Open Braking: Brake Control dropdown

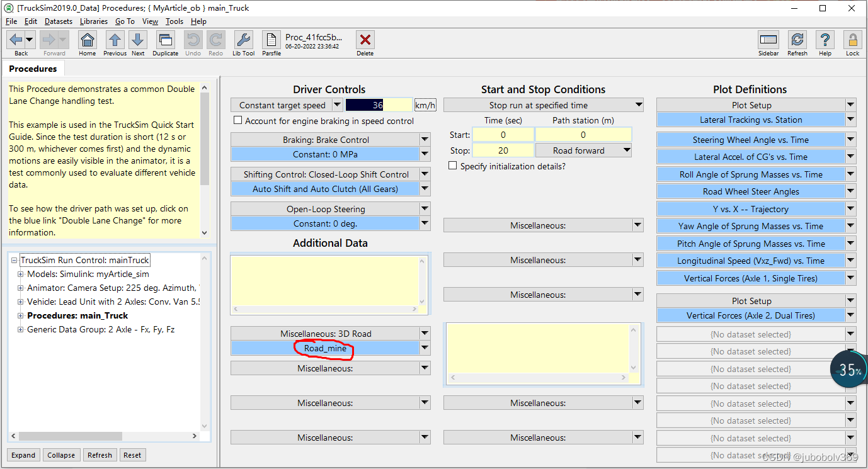425,140
